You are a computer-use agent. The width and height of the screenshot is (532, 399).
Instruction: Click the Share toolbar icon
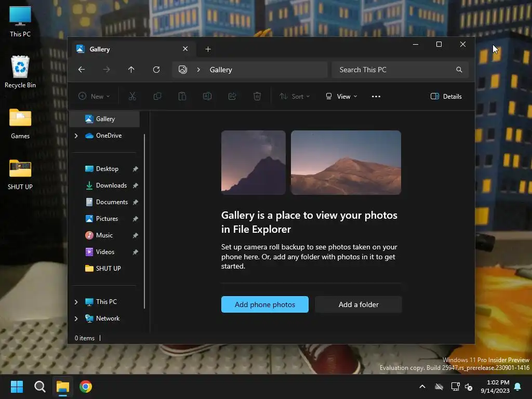(x=232, y=96)
